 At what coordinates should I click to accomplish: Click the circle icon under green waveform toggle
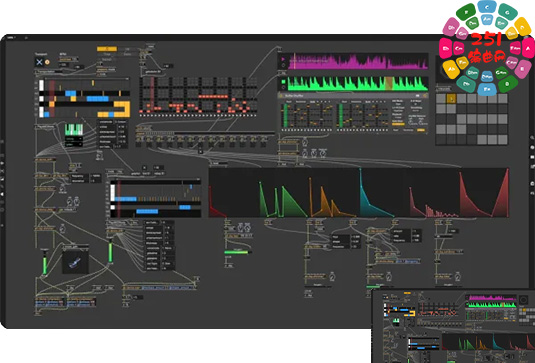click(283, 88)
